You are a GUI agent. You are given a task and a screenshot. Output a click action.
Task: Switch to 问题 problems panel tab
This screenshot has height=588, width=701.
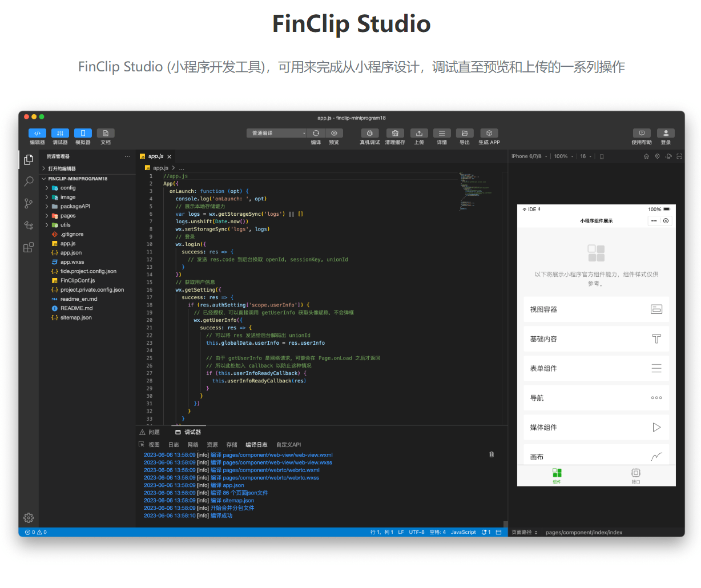(150, 432)
